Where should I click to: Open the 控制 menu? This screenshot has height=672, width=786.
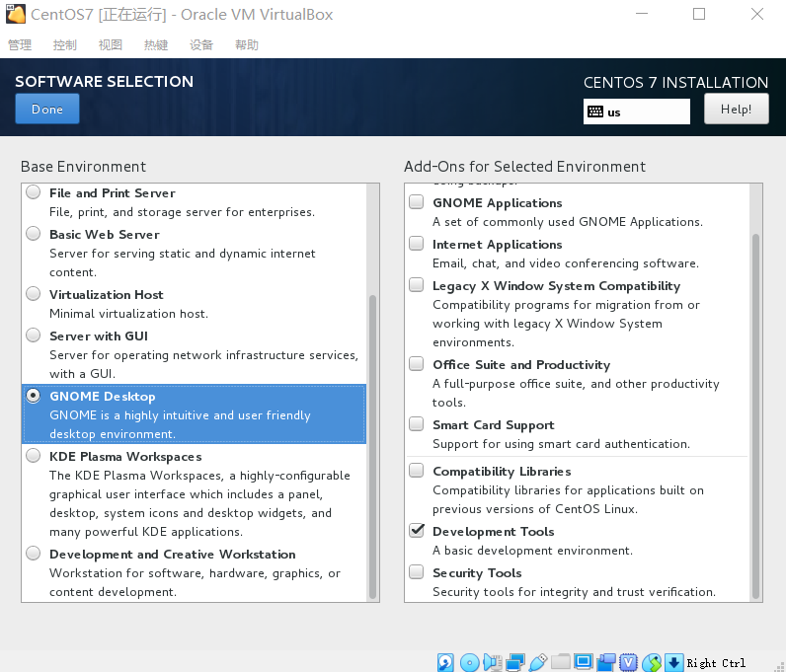coord(64,45)
